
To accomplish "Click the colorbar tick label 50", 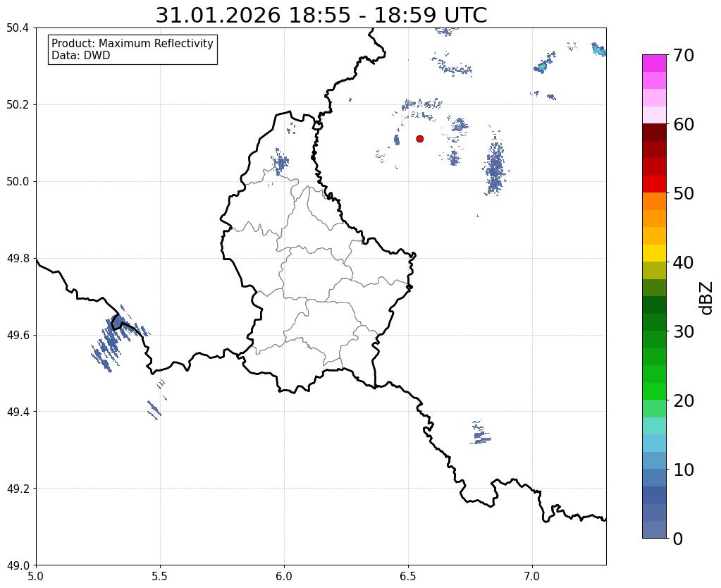I will (684, 193).
